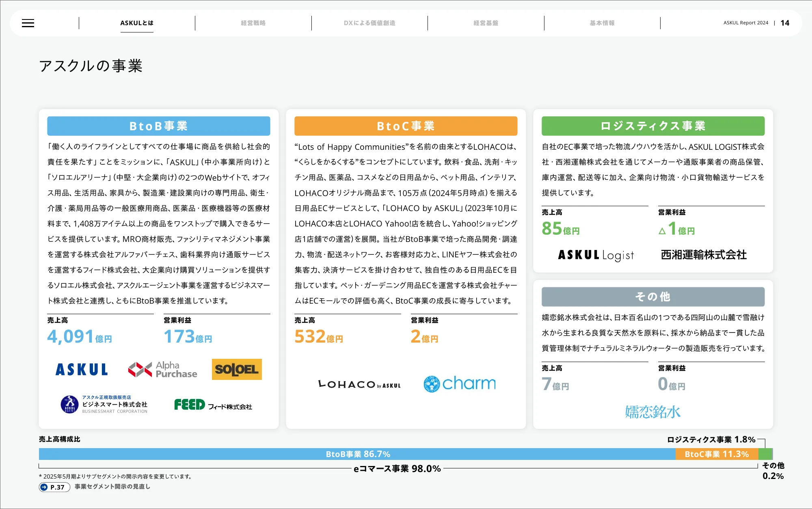Click the ASKUL Logist logo
The image size is (812, 509).
(x=596, y=255)
